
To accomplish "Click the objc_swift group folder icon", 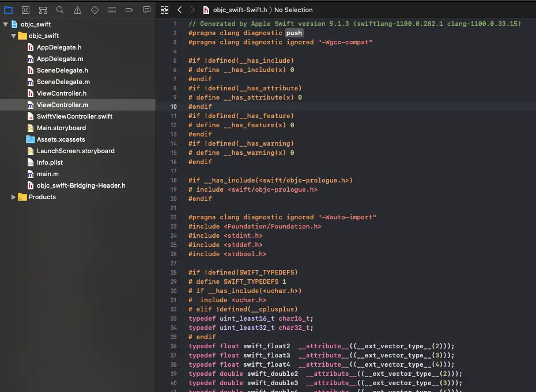I will coord(22,36).
